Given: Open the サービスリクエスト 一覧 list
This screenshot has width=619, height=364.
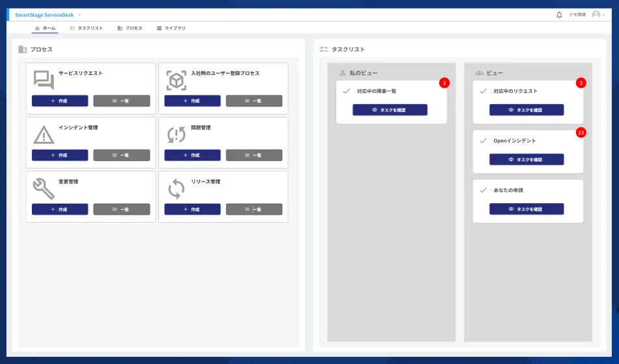Looking at the screenshot, I should (x=122, y=101).
